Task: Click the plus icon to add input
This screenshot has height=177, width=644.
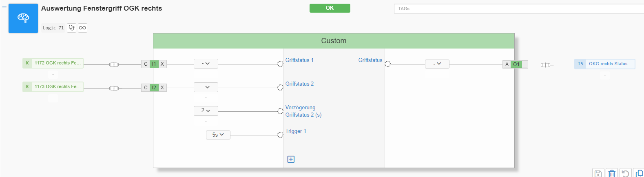Action: click(x=291, y=159)
